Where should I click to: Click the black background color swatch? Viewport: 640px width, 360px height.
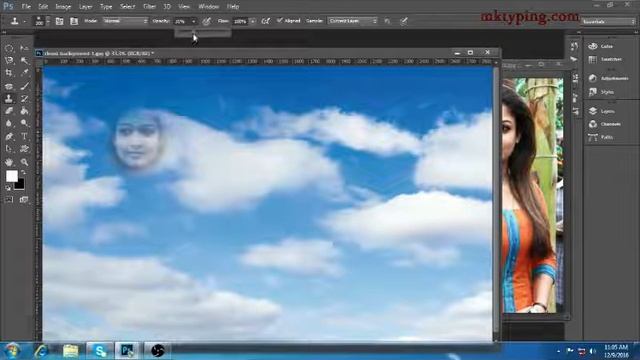(20, 185)
